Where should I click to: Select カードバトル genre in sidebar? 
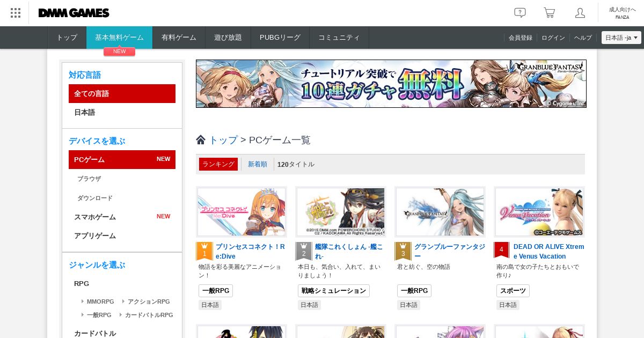[95, 333]
